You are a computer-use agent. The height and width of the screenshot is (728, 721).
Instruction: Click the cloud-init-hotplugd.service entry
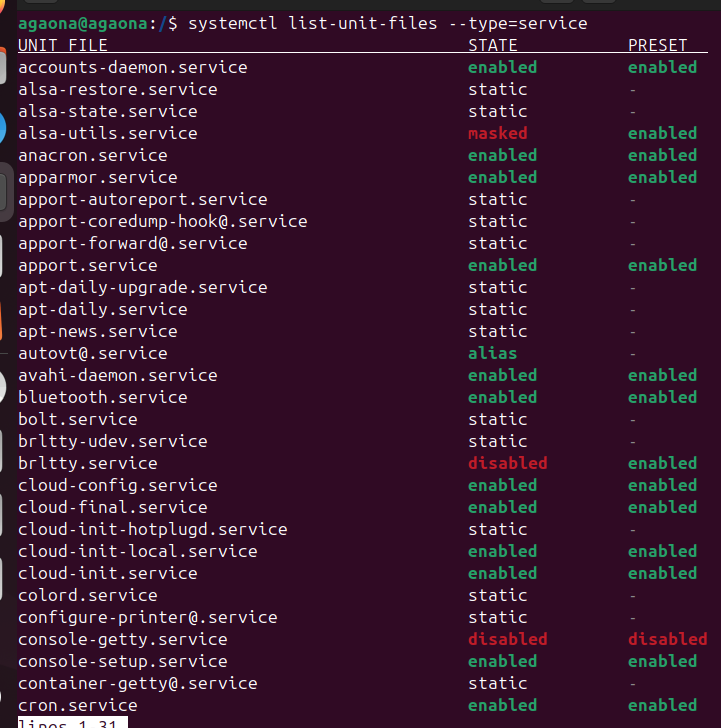click(x=152, y=529)
